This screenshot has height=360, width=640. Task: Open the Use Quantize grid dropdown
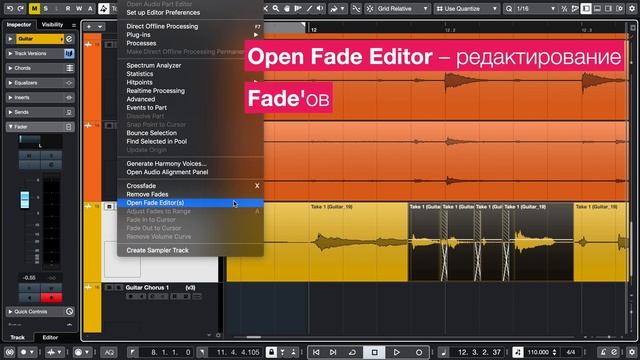[x=467, y=8]
